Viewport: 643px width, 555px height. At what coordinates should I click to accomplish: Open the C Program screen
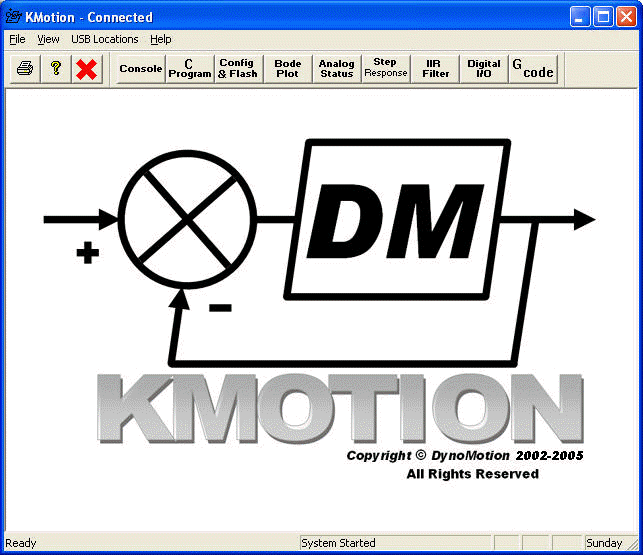pyautogui.click(x=190, y=69)
